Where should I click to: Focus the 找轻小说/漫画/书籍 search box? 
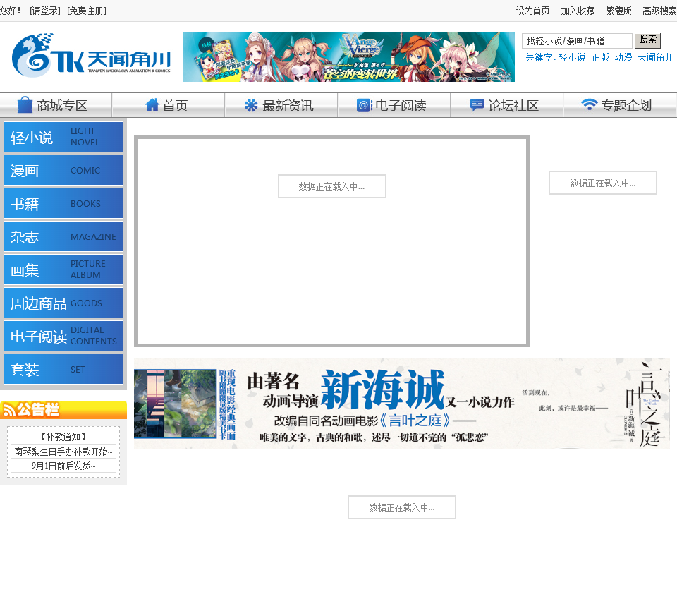coord(577,41)
